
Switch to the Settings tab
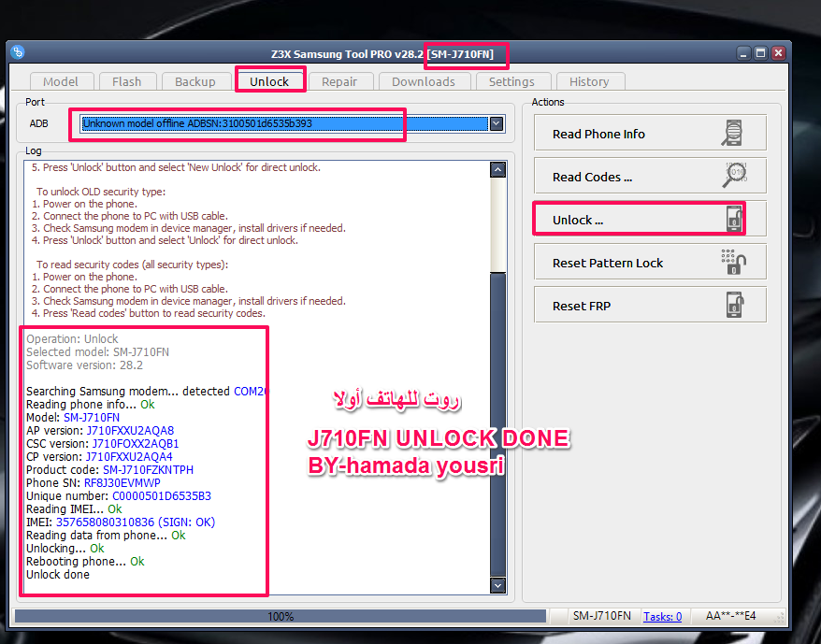tap(511, 81)
